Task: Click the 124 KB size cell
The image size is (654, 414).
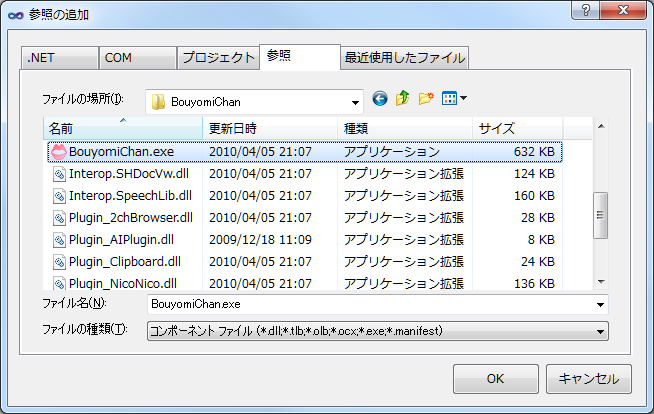Action: (534, 174)
